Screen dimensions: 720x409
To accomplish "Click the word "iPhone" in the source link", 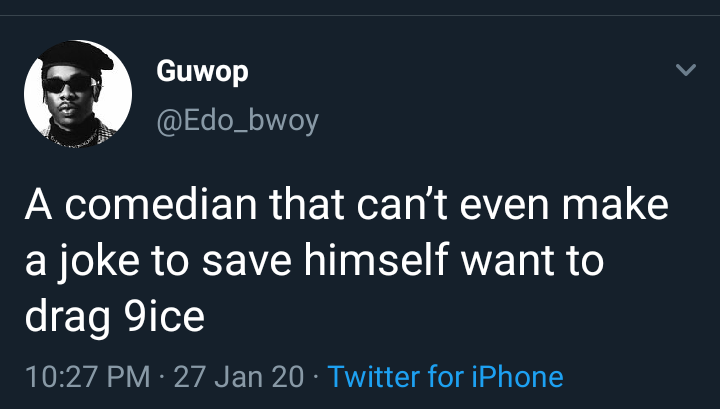I will click(518, 377).
